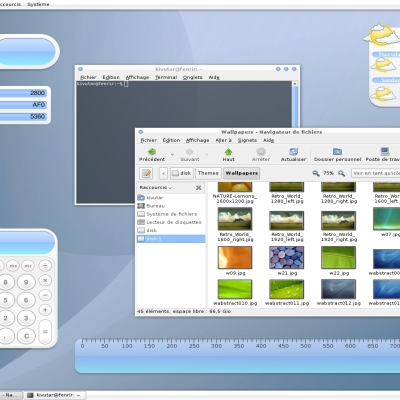Expand the Suivant history dropdown arrow
400x400 pixels.
[207, 154]
